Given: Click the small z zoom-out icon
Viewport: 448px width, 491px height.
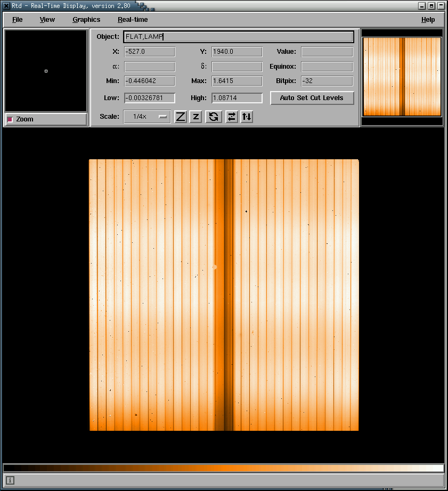Looking at the screenshot, I should [x=196, y=117].
